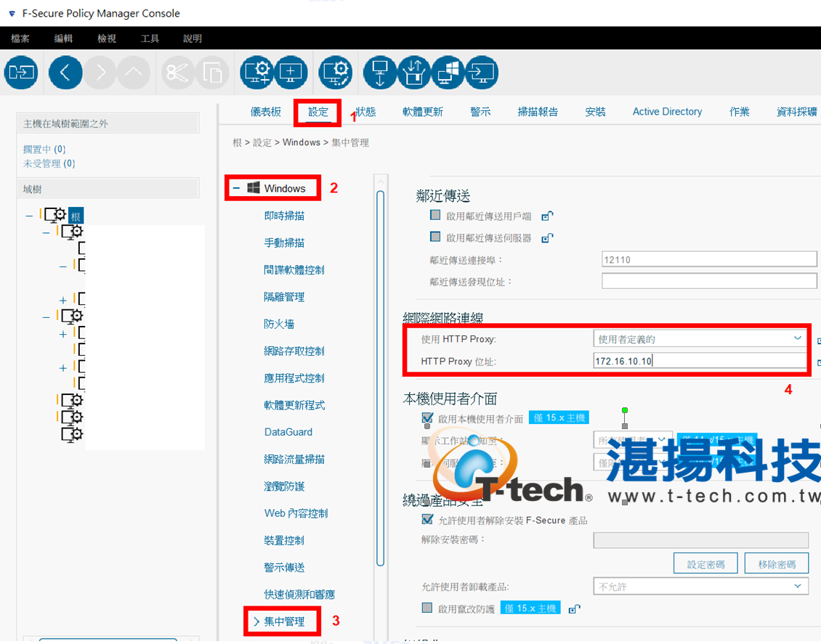This screenshot has width=821, height=644.
Task: Click the F-Secure logo in the title bar
Action: 12,14
